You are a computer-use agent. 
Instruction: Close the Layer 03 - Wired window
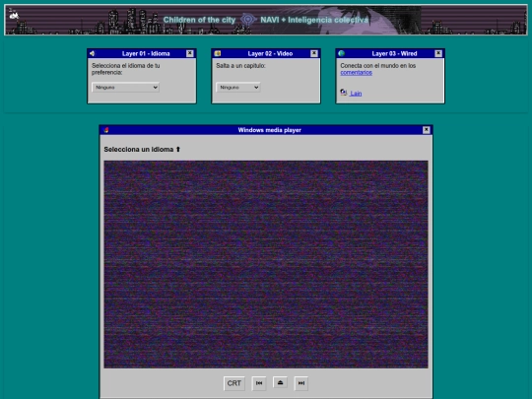click(x=438, y=53)
